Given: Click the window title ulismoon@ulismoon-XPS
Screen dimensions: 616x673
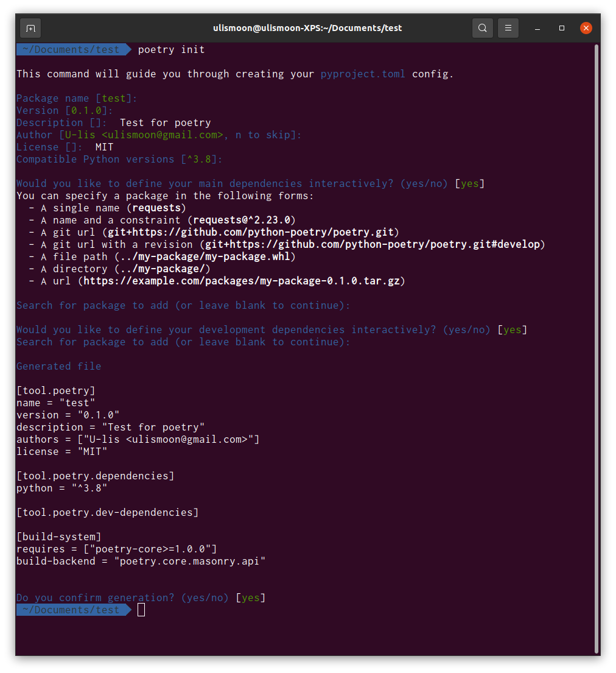Looking at the screenshot, I should pyautogui.click(x=307, y=29).
